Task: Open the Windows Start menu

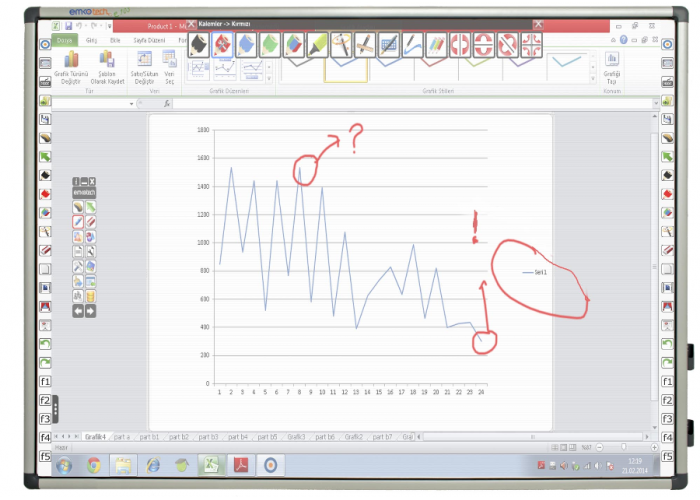Action: point(63,465)
